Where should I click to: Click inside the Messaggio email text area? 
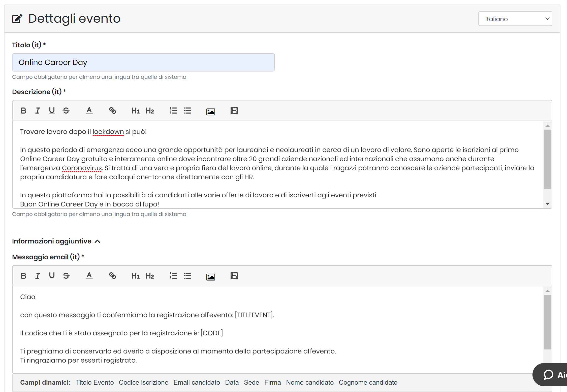pos(278,330)
